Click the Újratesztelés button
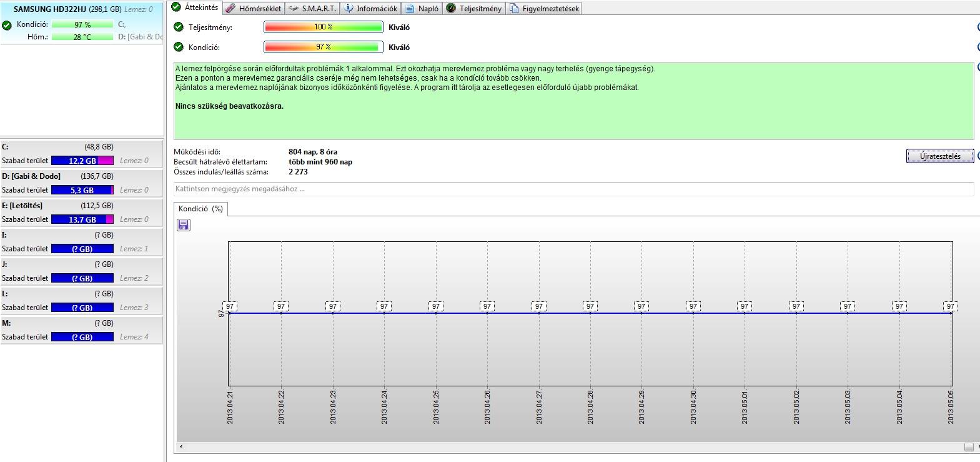Image resolution: width=980 pixels, height=462 pixels. 940,156
